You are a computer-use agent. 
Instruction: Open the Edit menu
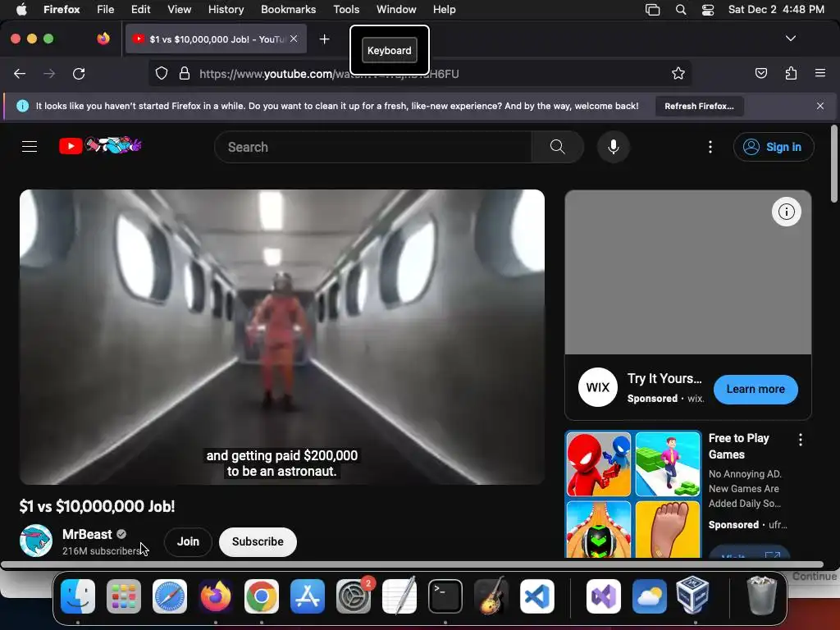pyautogui.click(x=140, y=9)
